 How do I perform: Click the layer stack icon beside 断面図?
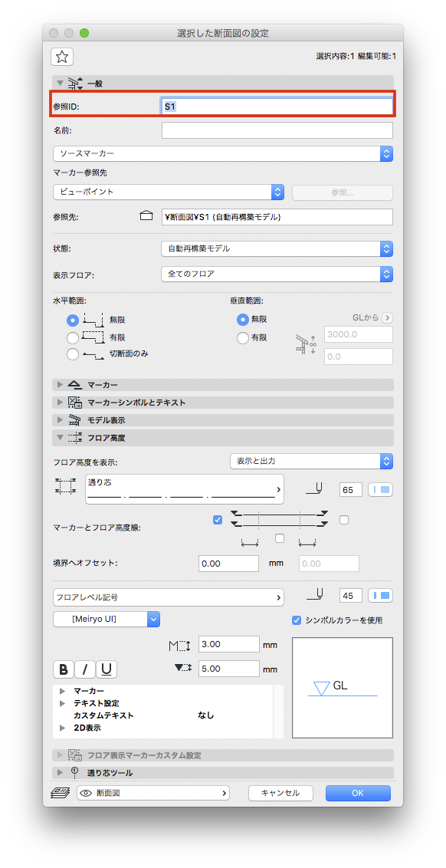61,793
